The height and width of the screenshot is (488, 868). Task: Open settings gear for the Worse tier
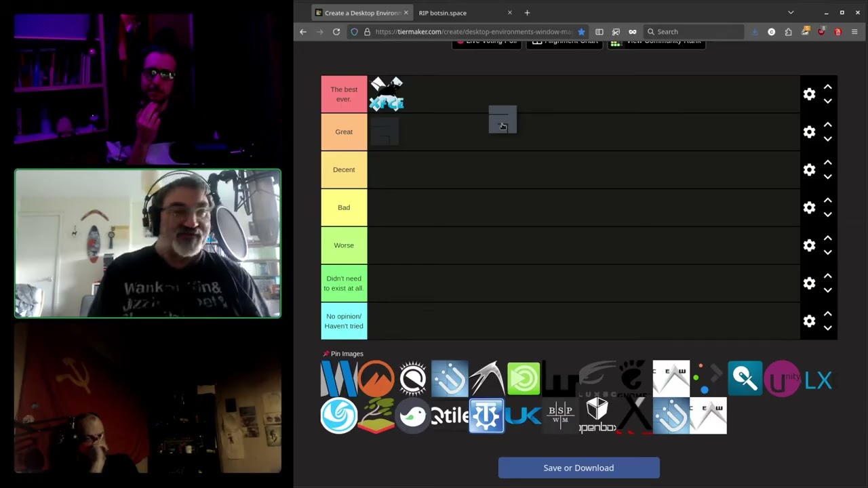809,245
